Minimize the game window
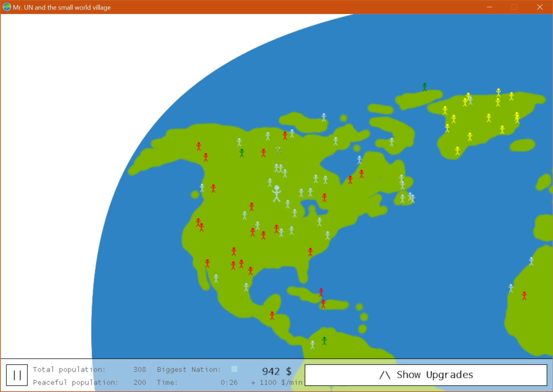Viewport: 553px width, 392px height. pos(489,7)
